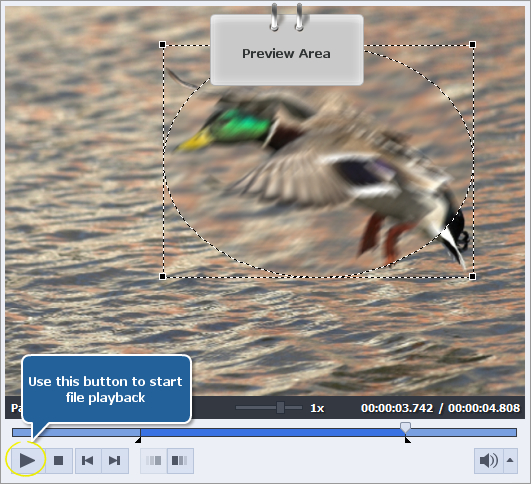
Task: Click the right selection end marker
Action: pyautogui.click(x=408, y=440)
